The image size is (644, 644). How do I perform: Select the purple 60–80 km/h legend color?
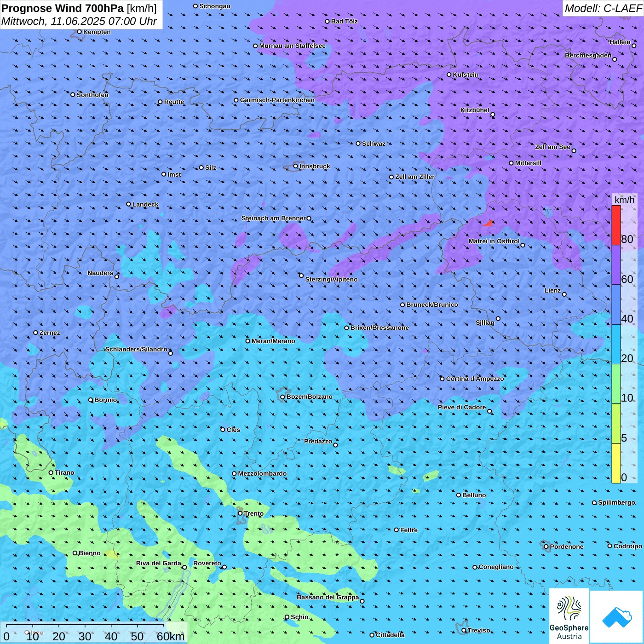pyautogui.click(x=616, y=265)
